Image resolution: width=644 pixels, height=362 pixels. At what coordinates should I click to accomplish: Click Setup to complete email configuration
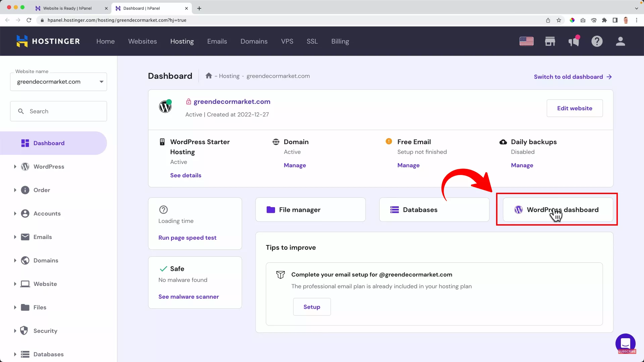pos(312,307)
